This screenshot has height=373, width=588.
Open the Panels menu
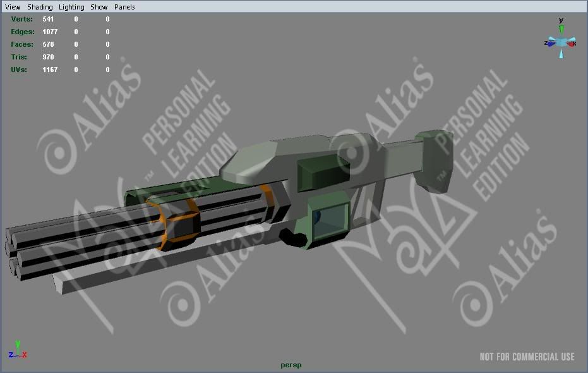click(x=124, y=7)
